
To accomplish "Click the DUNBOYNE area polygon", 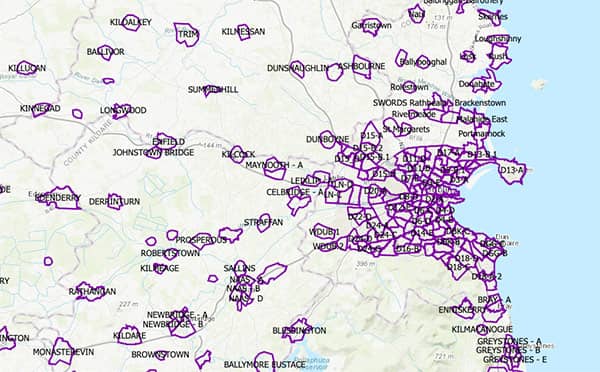I will 328,139.
